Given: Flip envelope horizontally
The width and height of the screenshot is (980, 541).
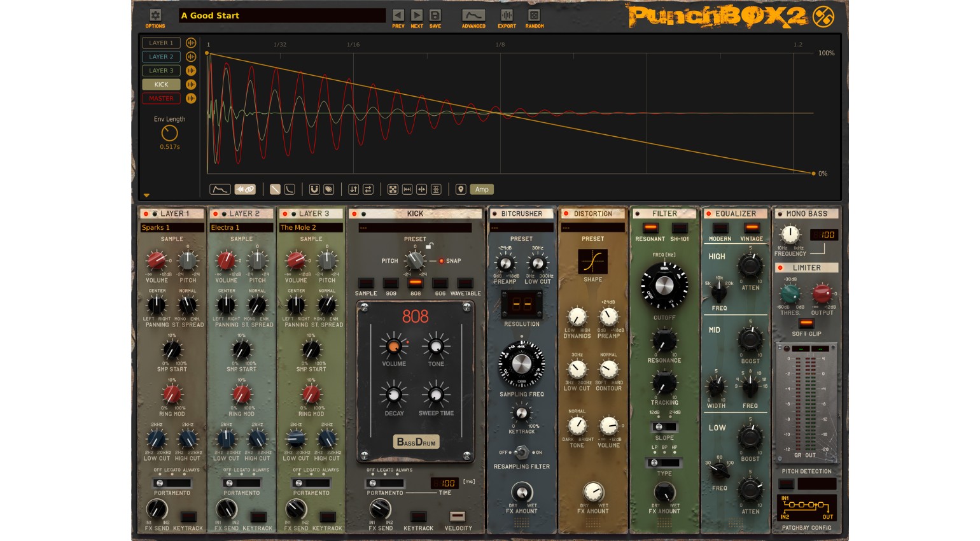Looking at the screenshot, I should (x=368, y=189).
